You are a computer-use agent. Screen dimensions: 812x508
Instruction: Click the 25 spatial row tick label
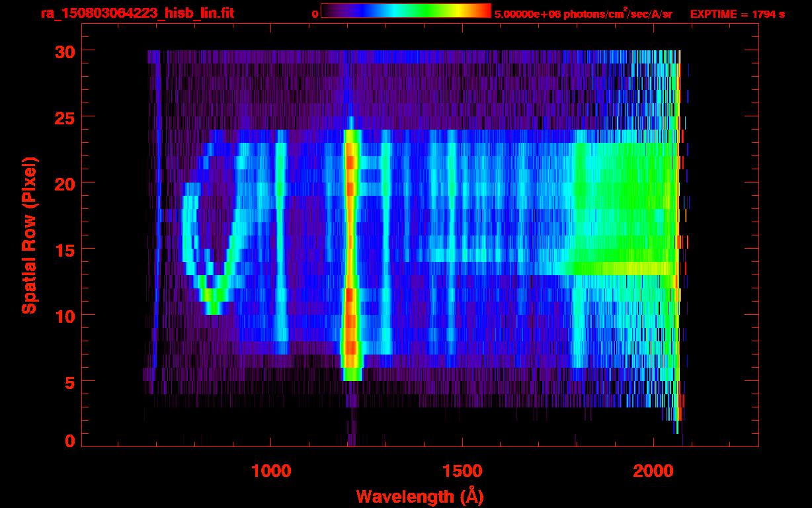click(x=64, y=117)
